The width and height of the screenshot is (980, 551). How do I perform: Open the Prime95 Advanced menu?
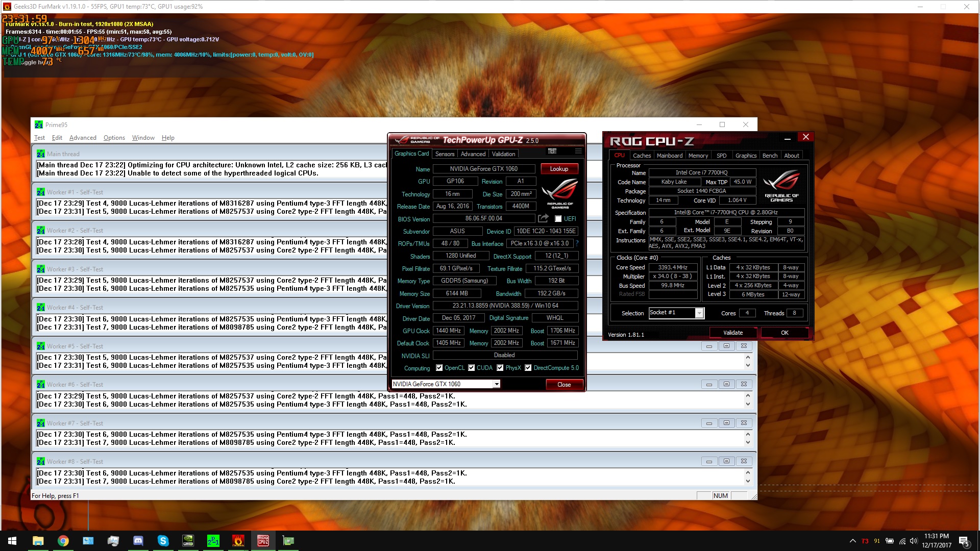(x=83, y=138)
